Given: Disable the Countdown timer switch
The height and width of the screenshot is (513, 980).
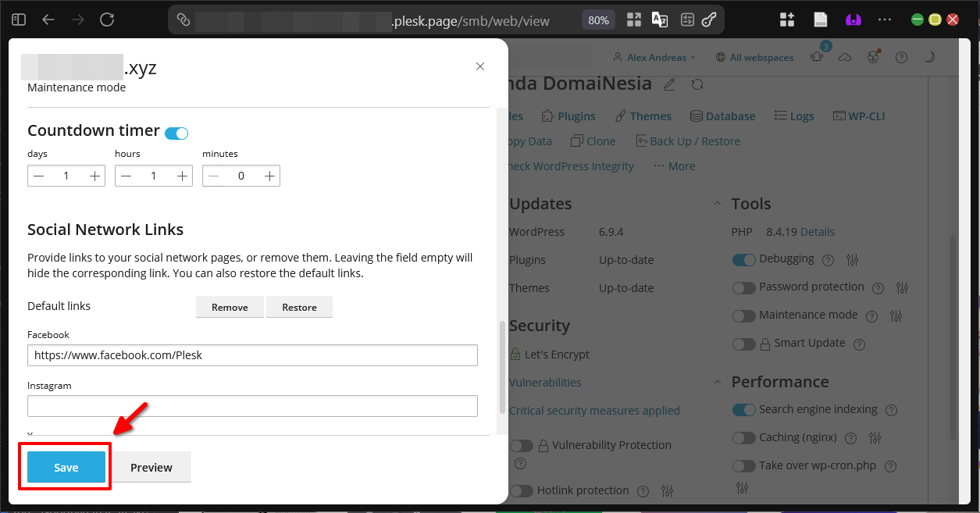Looking at the screenshot, I should click(176, 134).
